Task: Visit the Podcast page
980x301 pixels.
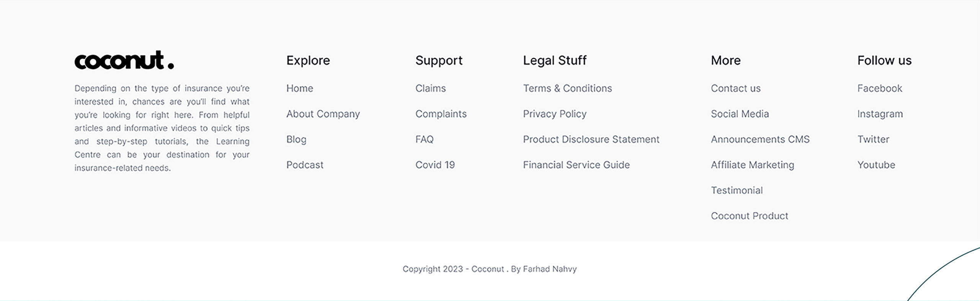Action: coord(305,165)
